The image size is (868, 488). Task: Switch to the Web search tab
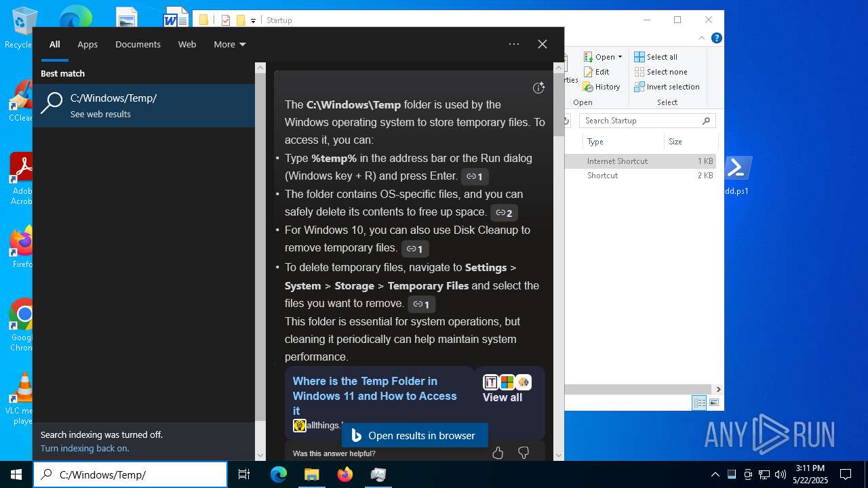187,44
